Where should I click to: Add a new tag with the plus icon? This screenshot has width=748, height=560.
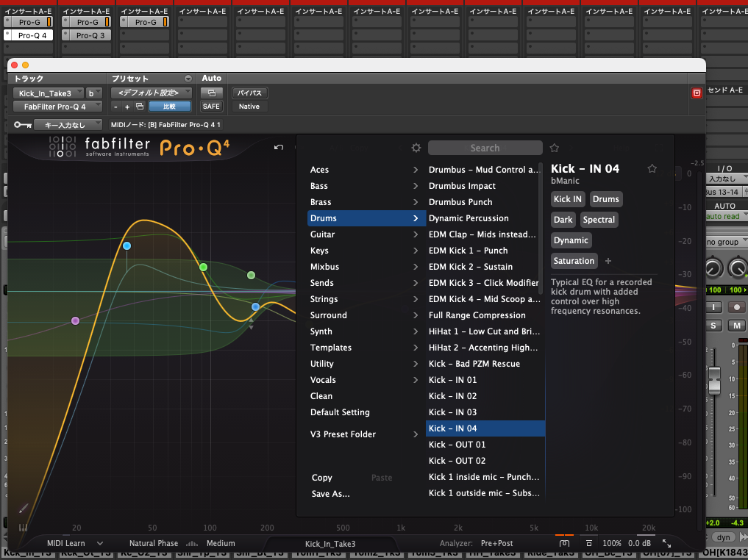[x=608, y=261]
